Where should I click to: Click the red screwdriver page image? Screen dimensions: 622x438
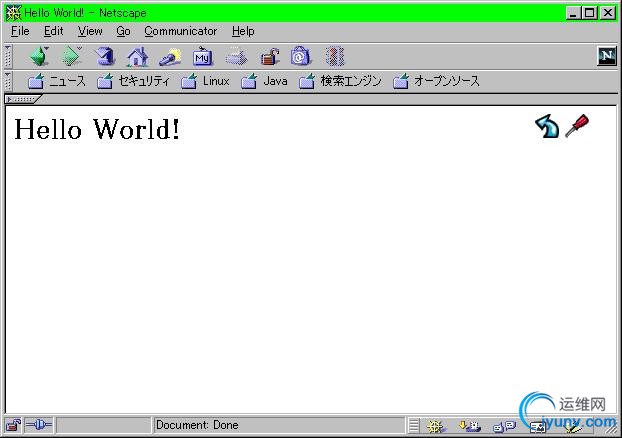pyautogui.click(x=577, y=126)
